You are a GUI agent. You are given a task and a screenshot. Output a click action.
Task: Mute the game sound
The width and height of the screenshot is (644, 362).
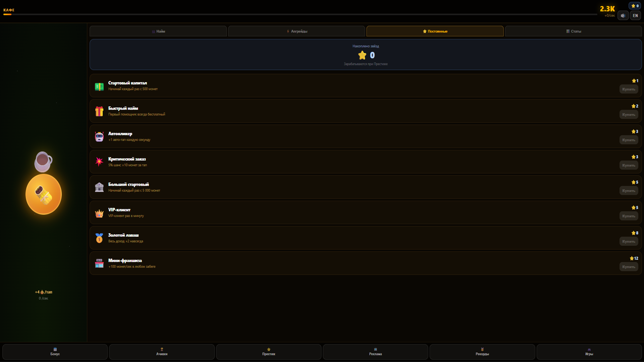tap(623, 15)
